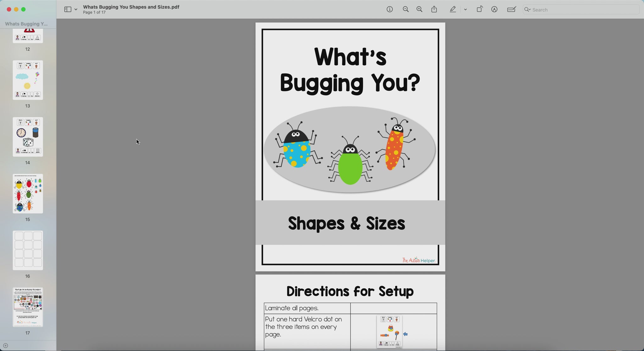
Task: Rotate the page with the Rotate icon
Action: (x=480, y=9)
